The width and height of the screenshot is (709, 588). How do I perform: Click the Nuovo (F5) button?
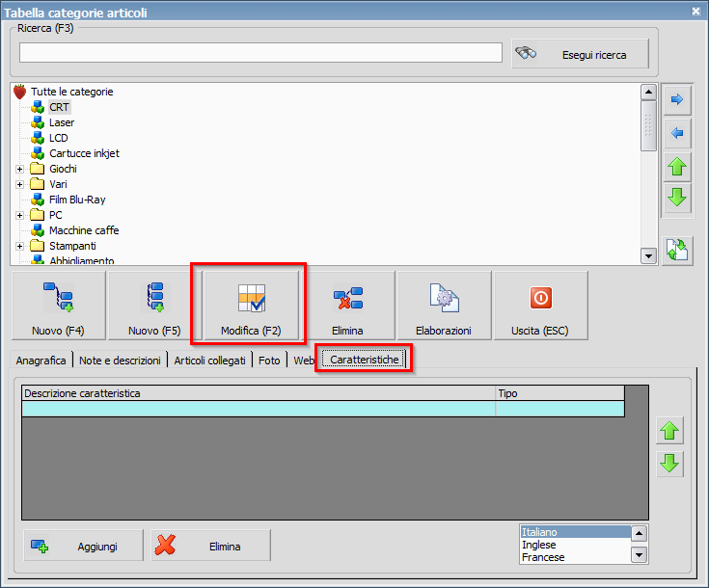[x=154, y=306]
